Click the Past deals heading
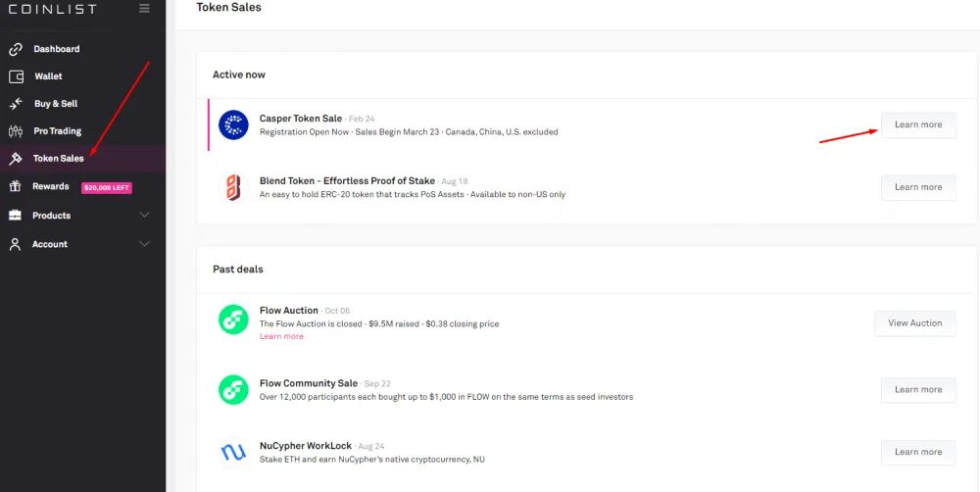 [x=237, y=270]
